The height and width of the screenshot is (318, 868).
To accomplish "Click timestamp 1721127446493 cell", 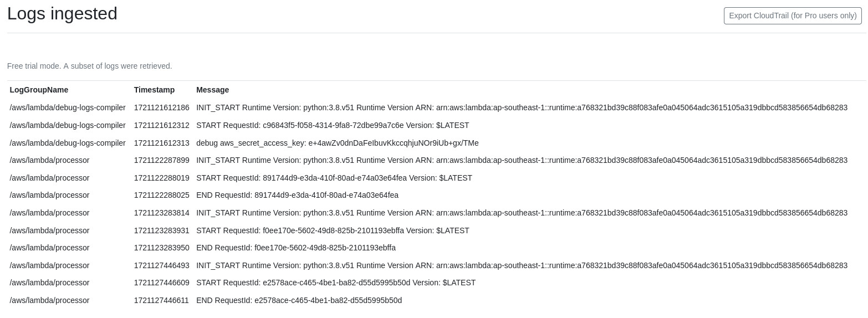I will click(x=161, y=265).
